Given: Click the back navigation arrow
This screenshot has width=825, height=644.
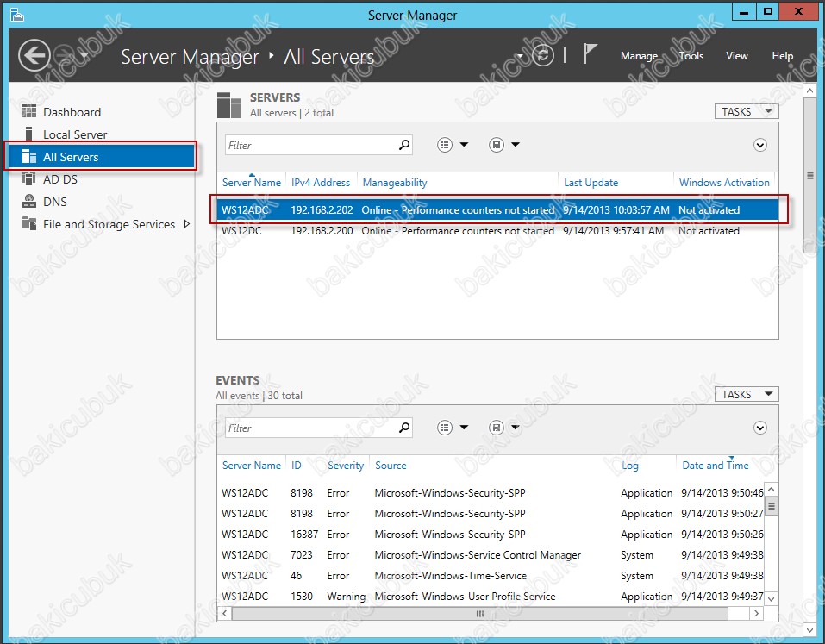Looking at the screenshot, I should (x=34, y=55).
